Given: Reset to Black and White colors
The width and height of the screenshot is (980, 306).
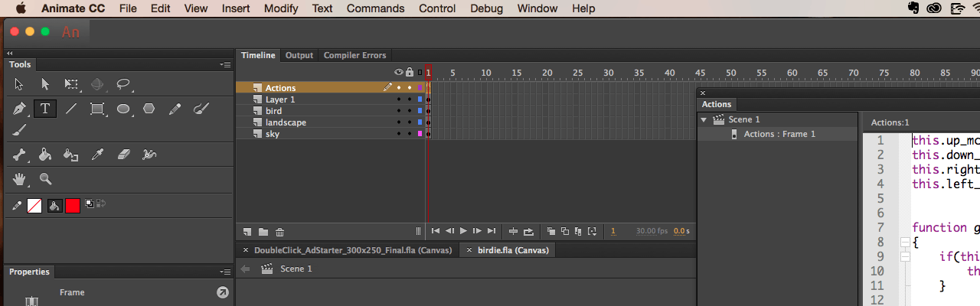Looking at the screenshot, I should coord(89,203).
